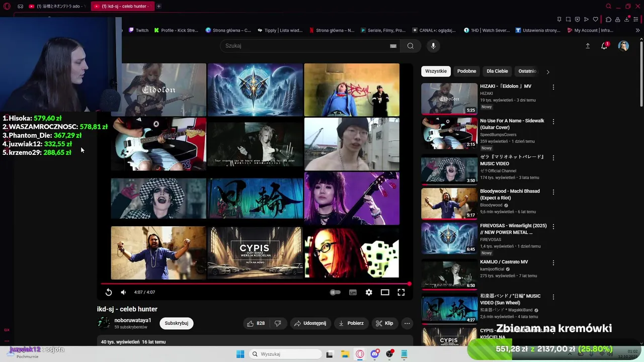Viewport: 644px width, 362px height.
Task: Open the extensions cube icon
Action: coord(608,19)
